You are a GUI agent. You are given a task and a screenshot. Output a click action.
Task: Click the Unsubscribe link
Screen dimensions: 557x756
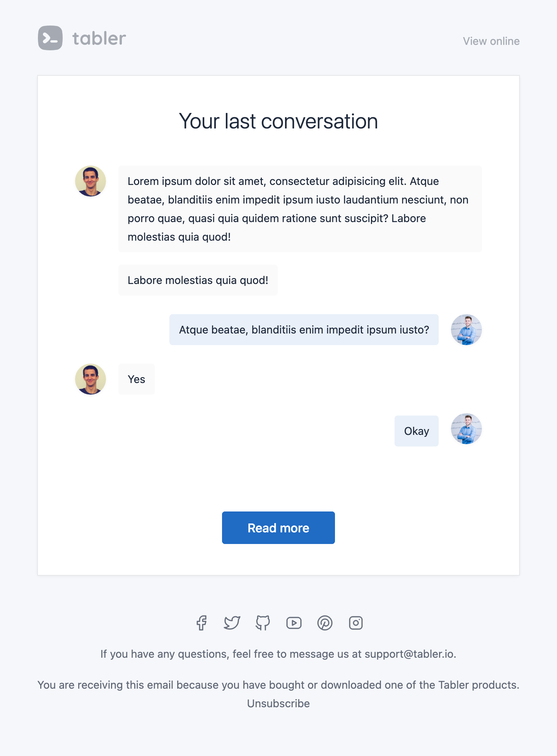point(278,703)
